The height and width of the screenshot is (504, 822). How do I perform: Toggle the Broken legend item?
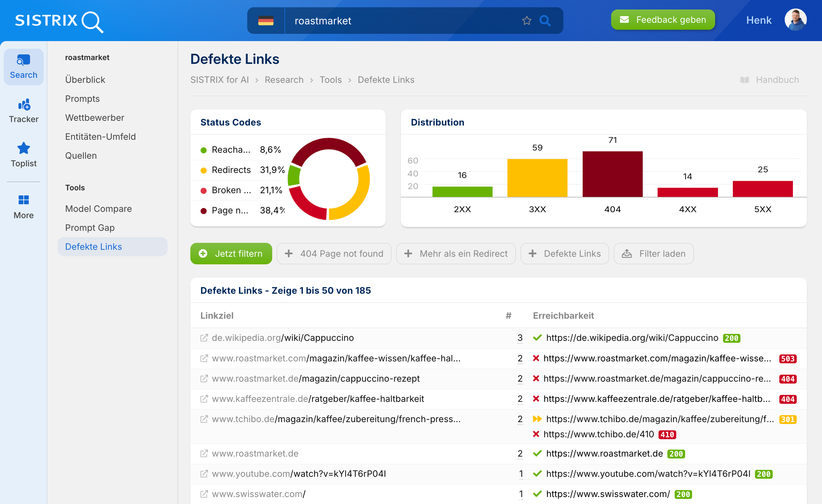click(x=230, y=190)
